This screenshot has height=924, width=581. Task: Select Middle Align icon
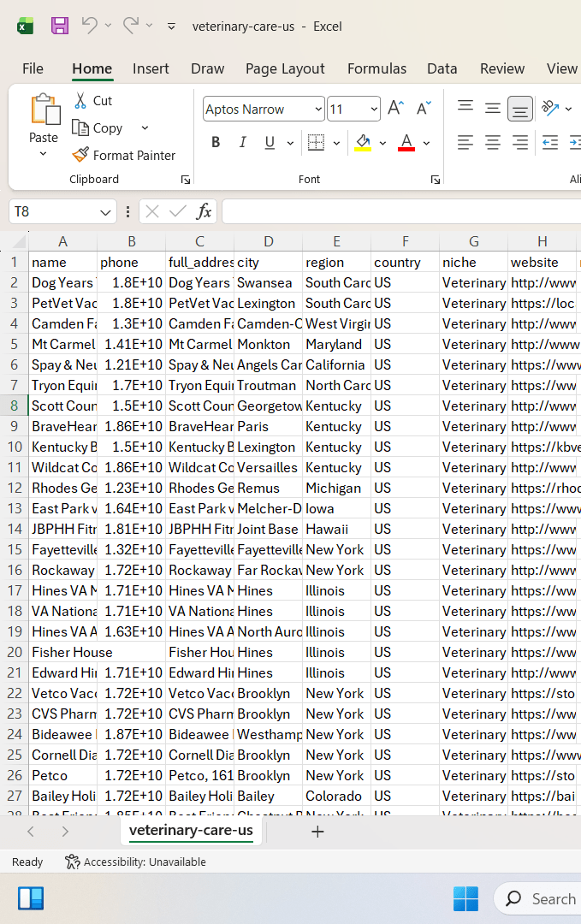point(493,108)
